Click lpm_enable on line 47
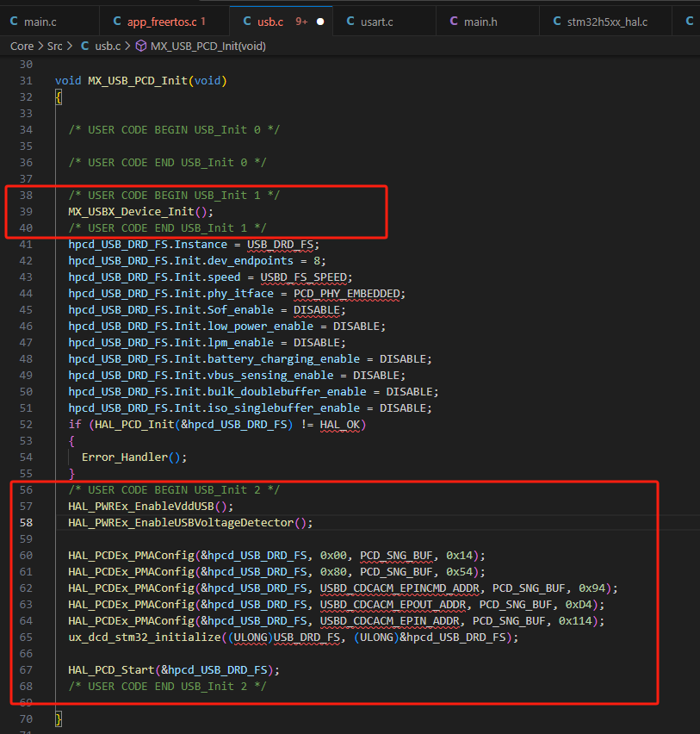The image size is (700, 734). (x=240, y=343)
